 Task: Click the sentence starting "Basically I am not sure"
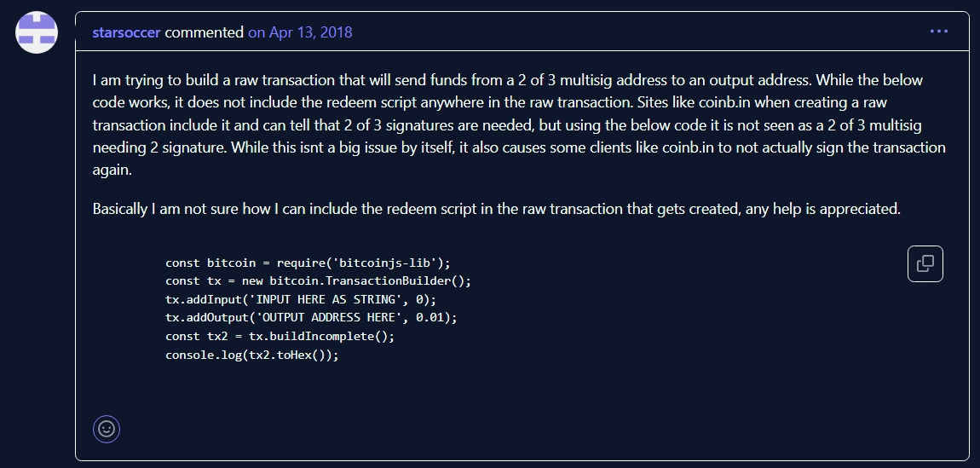(496, 209)
